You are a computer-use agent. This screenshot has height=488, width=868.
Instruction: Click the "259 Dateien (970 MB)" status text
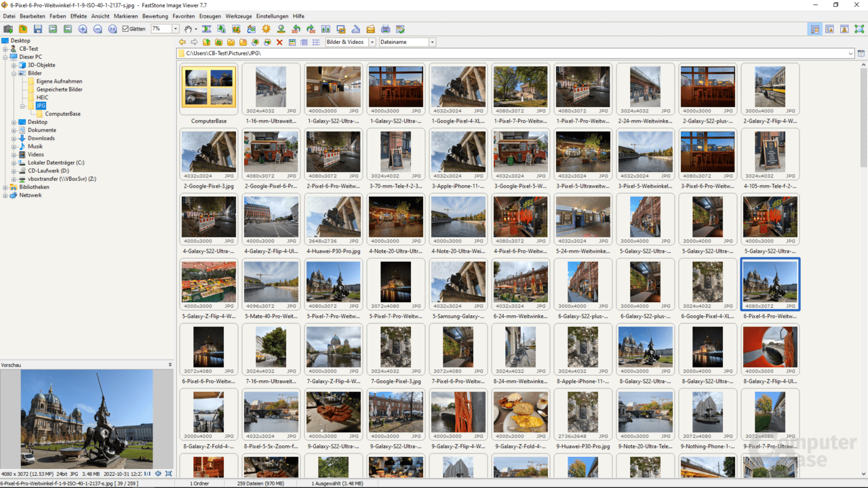pyautogui.click(x=261, y=483)
